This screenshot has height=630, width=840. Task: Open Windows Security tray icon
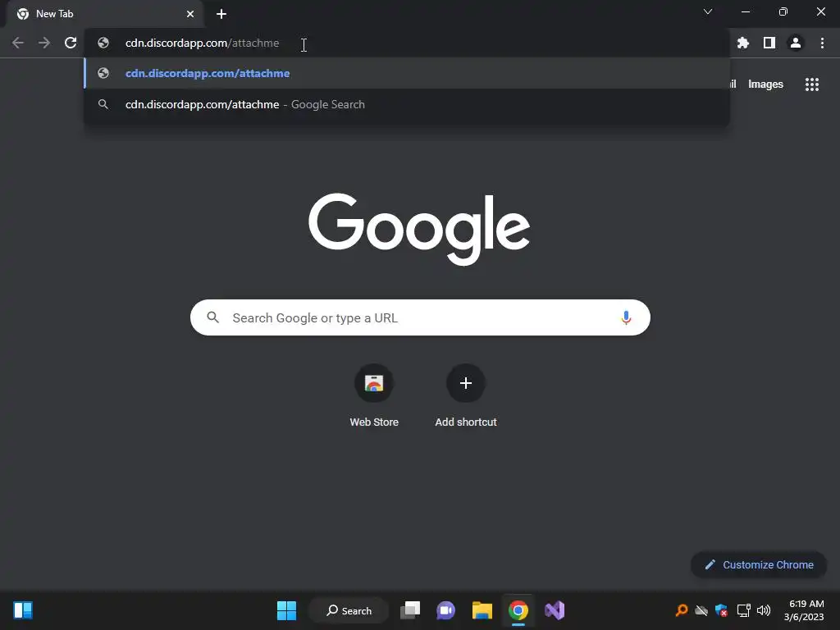click(x=722, y=610)
